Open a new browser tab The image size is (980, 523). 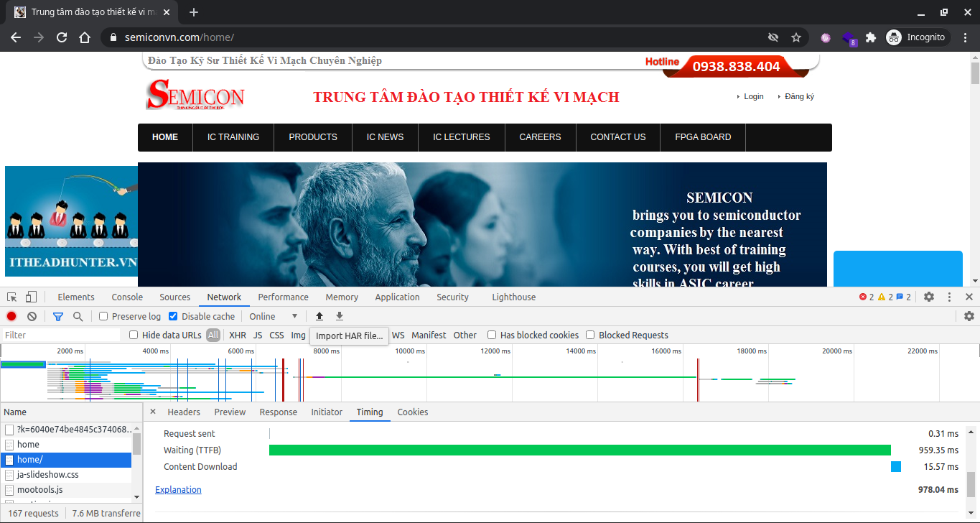coord(193,12)
